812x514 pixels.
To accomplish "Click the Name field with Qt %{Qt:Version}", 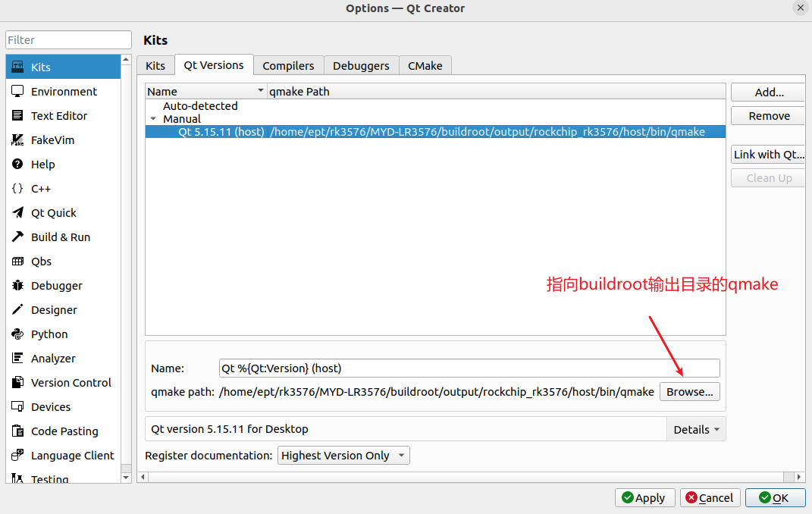I will [x=469, y=368].
